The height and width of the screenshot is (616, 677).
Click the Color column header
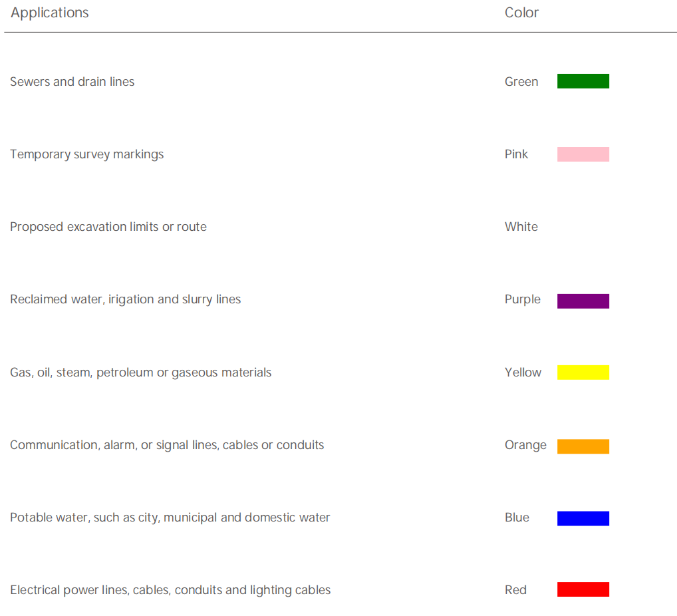[521, 13]
